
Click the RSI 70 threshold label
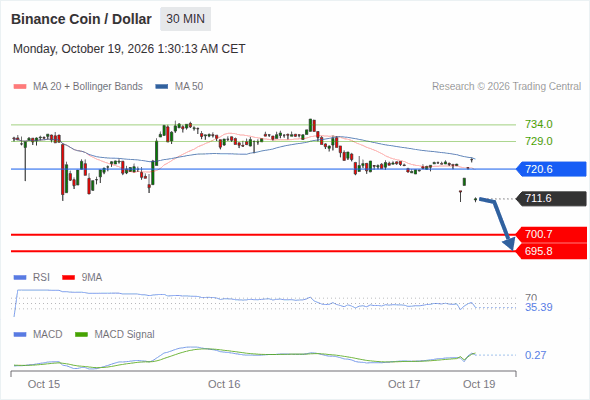click(x=531, y=297)
